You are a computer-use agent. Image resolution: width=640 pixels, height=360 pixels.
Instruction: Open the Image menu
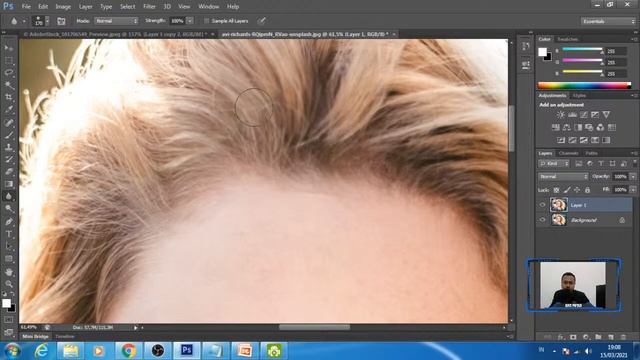click(x=63, y=7)
